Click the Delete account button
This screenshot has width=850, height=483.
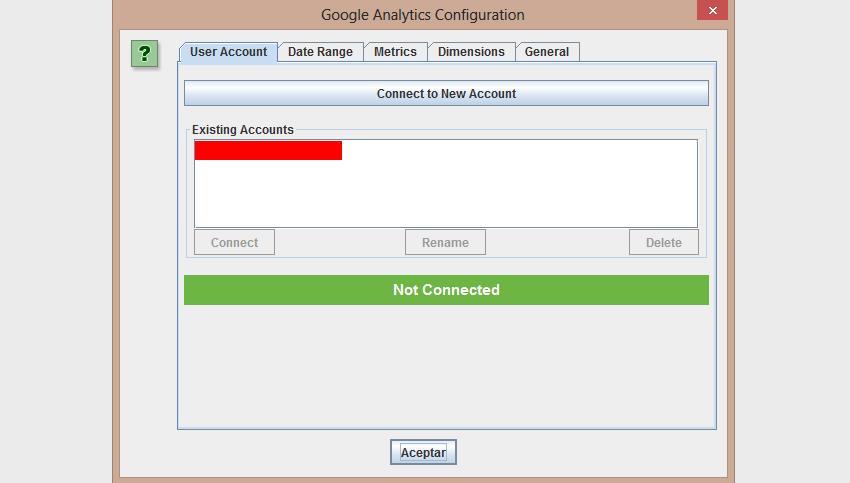[x=664, y=242]
